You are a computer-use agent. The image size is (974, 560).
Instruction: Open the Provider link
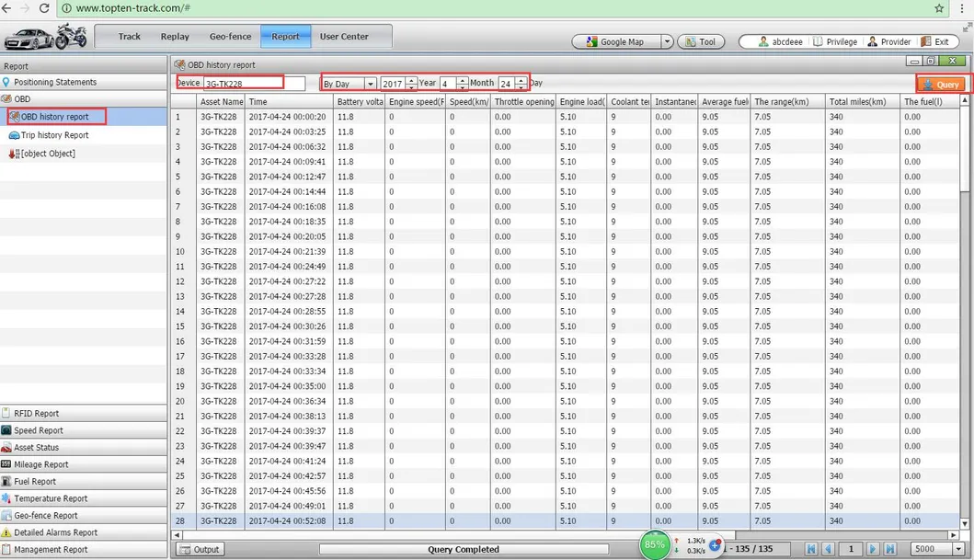coord(888,41)
